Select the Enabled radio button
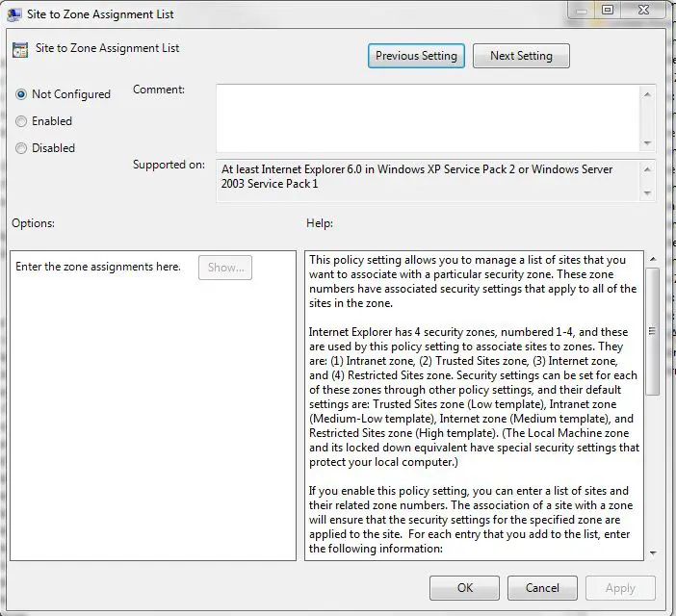This screenshot has height=616, width=676. click(20, 121)
